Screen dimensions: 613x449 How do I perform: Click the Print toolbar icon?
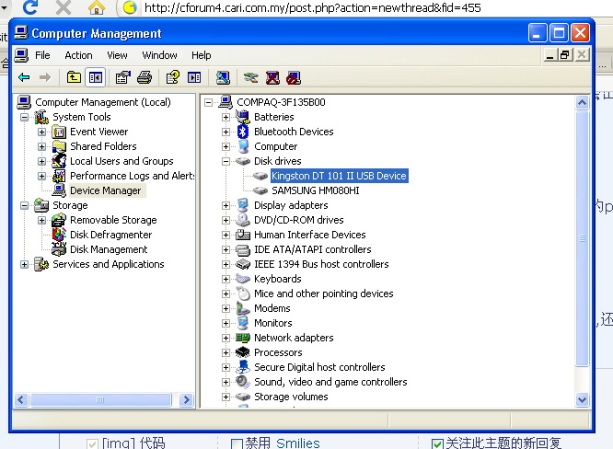pyautogui.click(x=144, y=77)
